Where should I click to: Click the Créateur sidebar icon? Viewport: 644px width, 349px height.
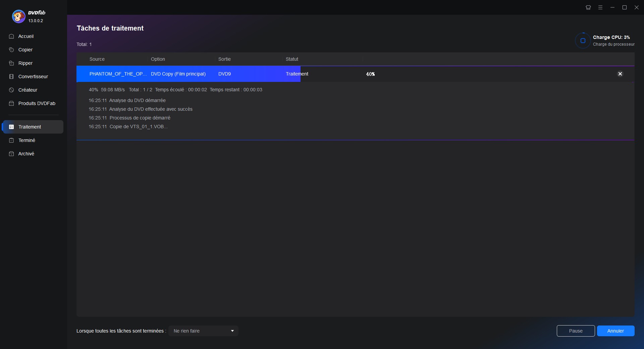(x=11, y=90)
